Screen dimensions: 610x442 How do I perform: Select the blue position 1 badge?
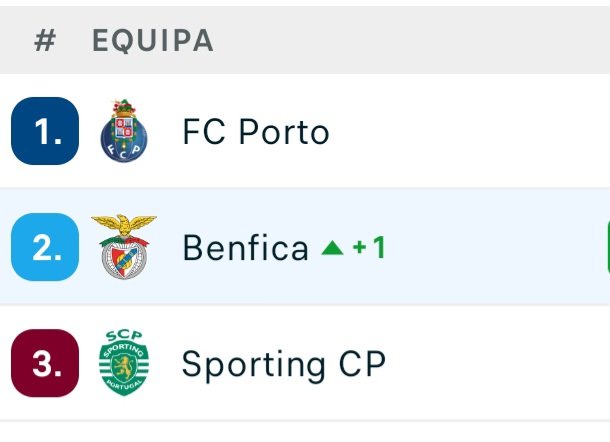coord(45,131)
